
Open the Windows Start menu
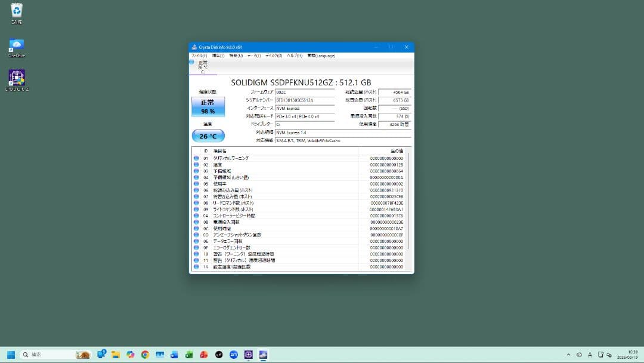click(11, 355)
